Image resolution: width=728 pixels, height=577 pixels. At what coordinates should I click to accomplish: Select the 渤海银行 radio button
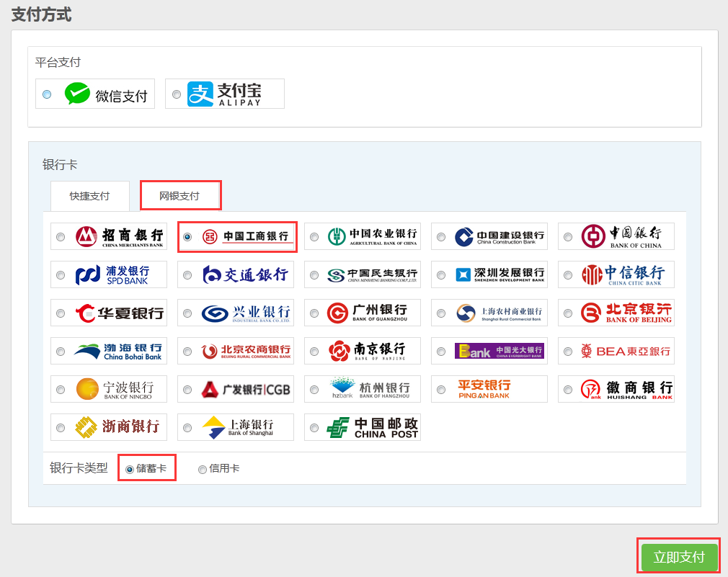61,352
